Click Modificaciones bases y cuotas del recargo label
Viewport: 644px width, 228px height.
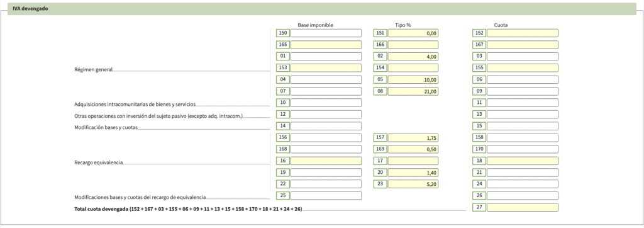140,198
